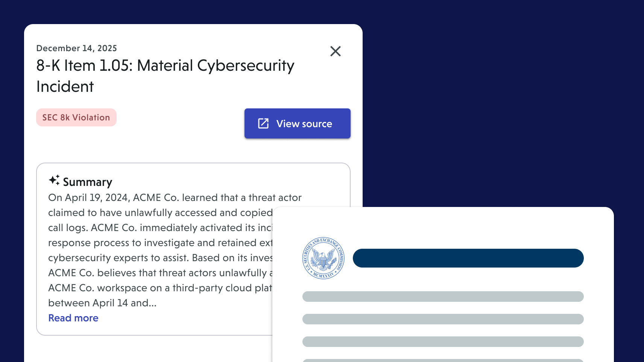Click the dark blue title bar placeholder
Screen dimensions: 644x362
tap(468, 258)
